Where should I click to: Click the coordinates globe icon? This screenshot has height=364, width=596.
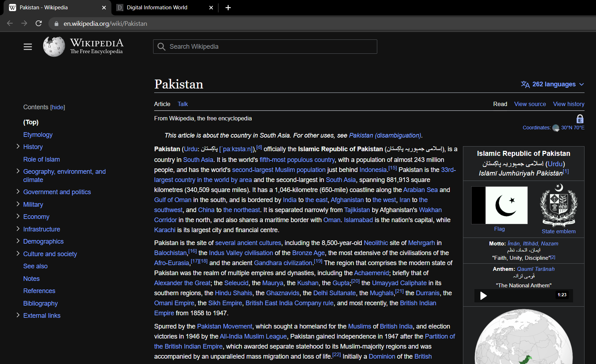(x=556, y=128)
